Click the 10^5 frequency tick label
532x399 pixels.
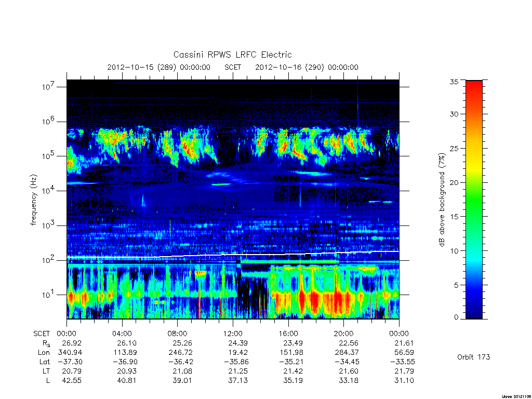coord(48,156)
